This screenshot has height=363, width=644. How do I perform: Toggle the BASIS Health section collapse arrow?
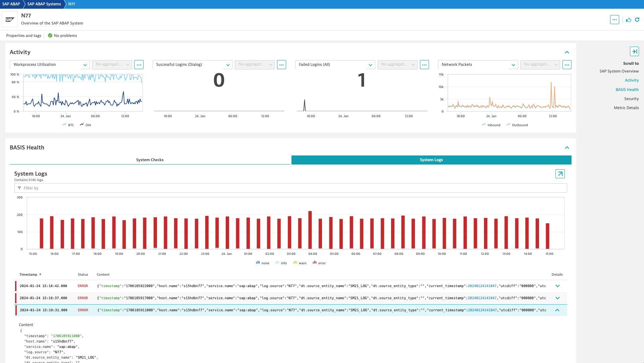[x=567, y=147]
